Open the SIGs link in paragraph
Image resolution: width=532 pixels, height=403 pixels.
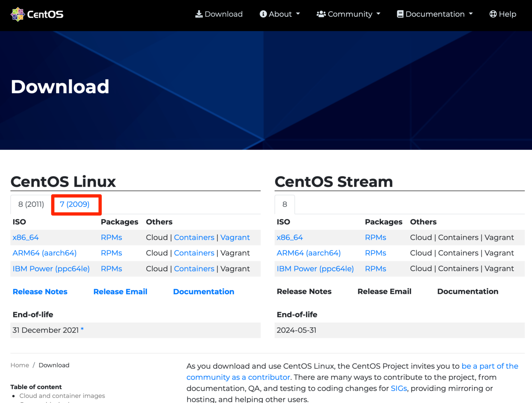[x=399, y=388]
